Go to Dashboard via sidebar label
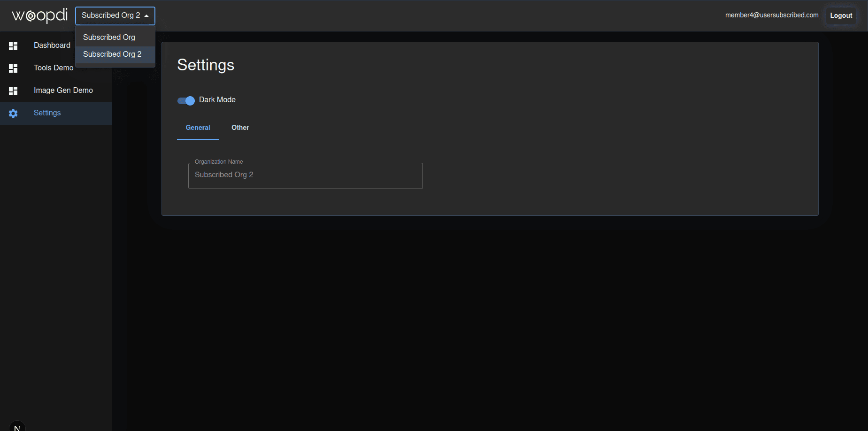This screenshot has width=868, height=431. click(52, 45)
